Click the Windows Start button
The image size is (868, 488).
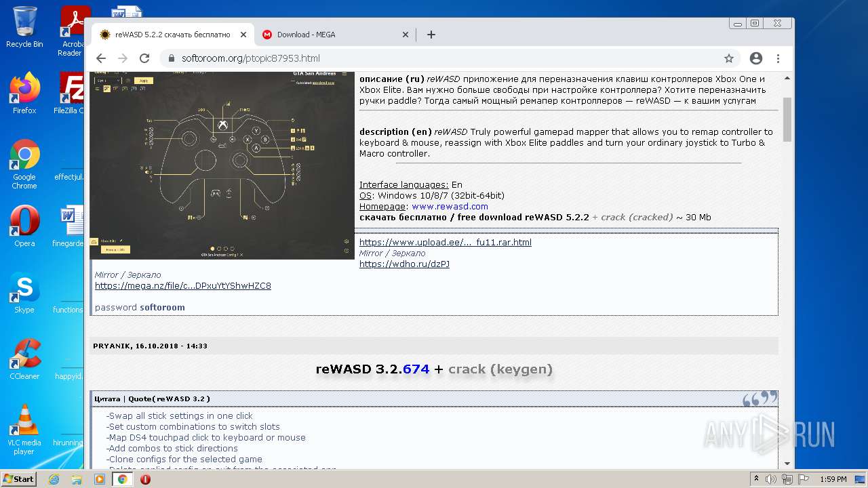(18, 479)
